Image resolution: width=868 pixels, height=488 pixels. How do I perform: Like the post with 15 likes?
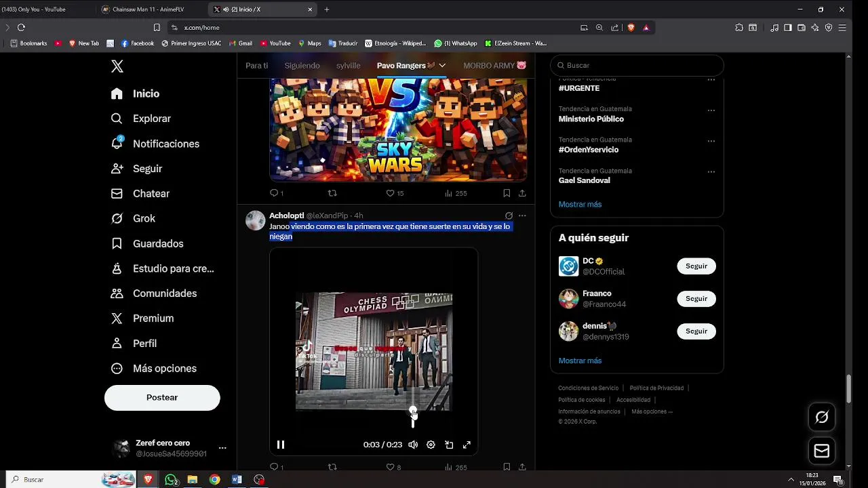[x=395, y=193]
